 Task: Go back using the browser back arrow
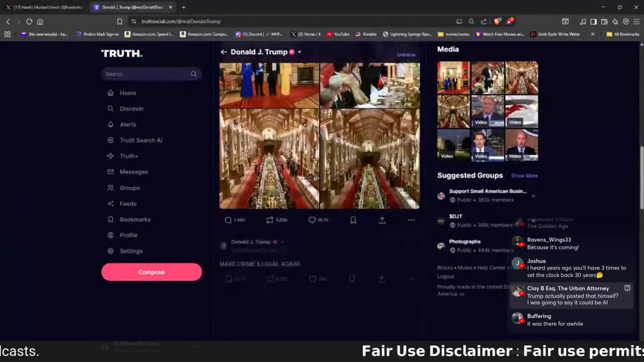click(8, 22)
